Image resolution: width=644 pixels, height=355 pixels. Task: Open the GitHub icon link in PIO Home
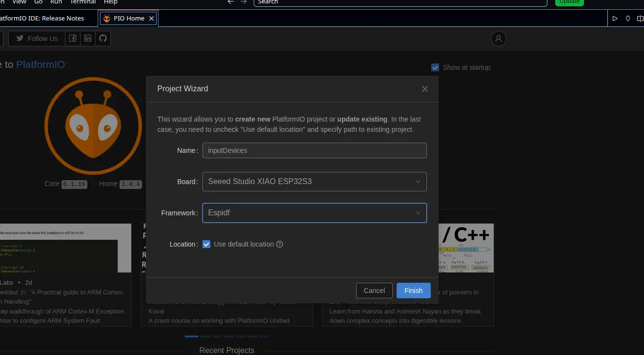(x=103, y=39)
